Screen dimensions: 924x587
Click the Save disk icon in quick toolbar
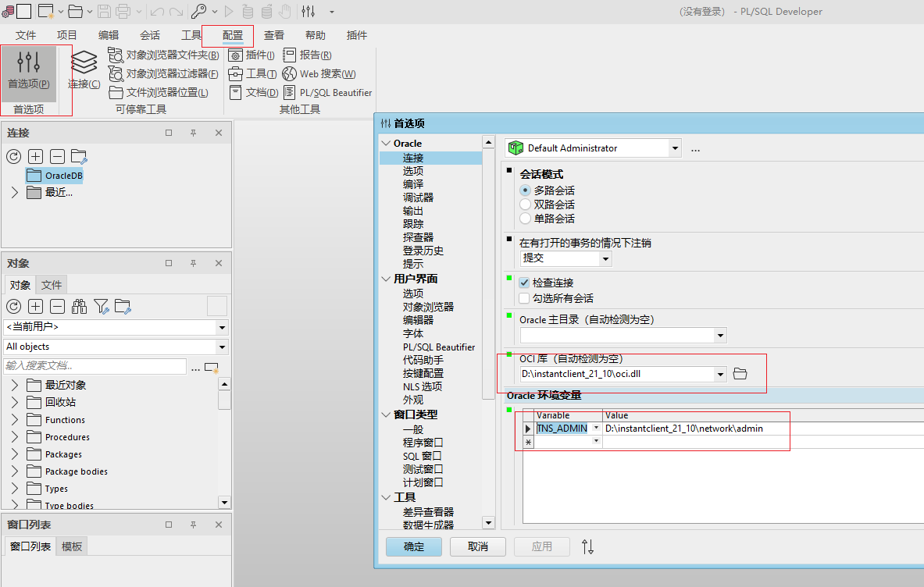coord(104,11)
